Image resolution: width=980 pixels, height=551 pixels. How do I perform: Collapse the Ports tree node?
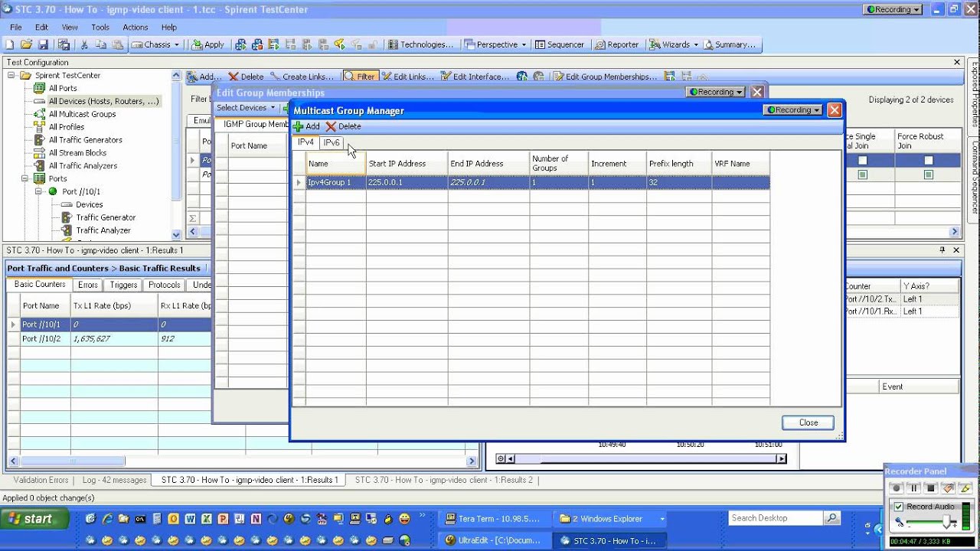pos(25,178)
